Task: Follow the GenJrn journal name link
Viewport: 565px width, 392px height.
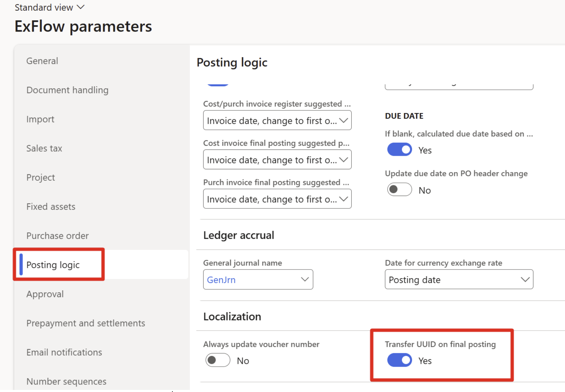Action: [x=221, y=280]
